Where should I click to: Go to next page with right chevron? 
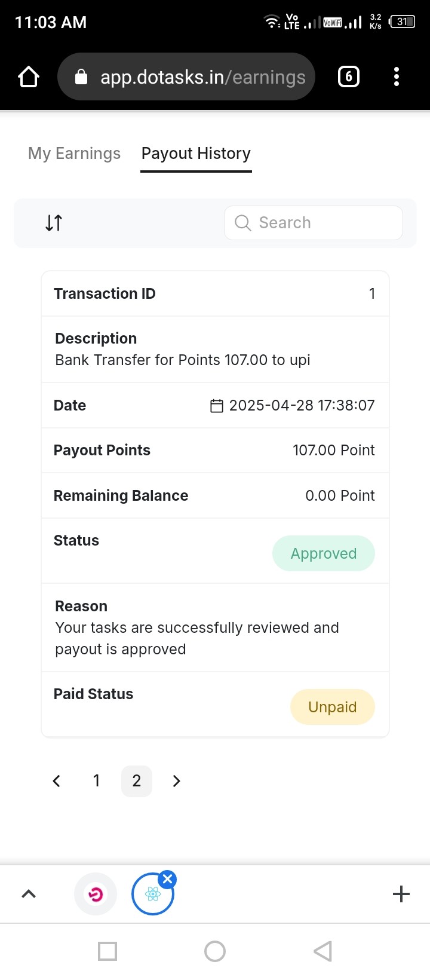[176, 781]
